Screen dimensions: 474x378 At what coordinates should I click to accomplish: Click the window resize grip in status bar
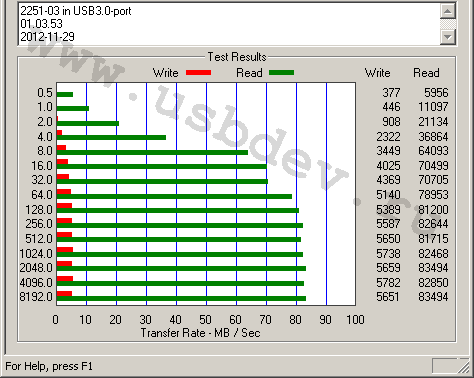[x=464, y=367]
